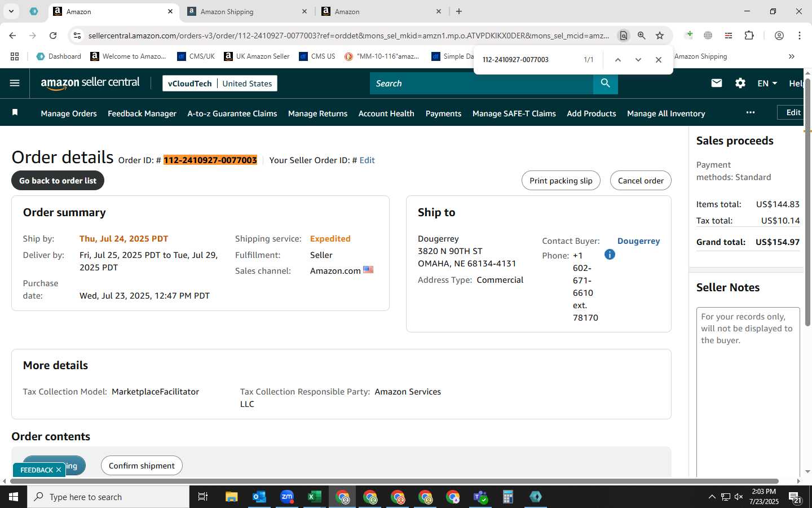The image size is (812, 508).
Task: Open A-to-z Guarantee Claims
Action: coord(232,113)
